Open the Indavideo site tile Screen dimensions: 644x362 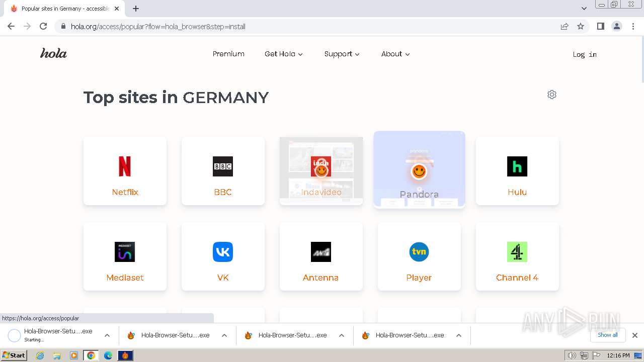[x=321, y=171]
